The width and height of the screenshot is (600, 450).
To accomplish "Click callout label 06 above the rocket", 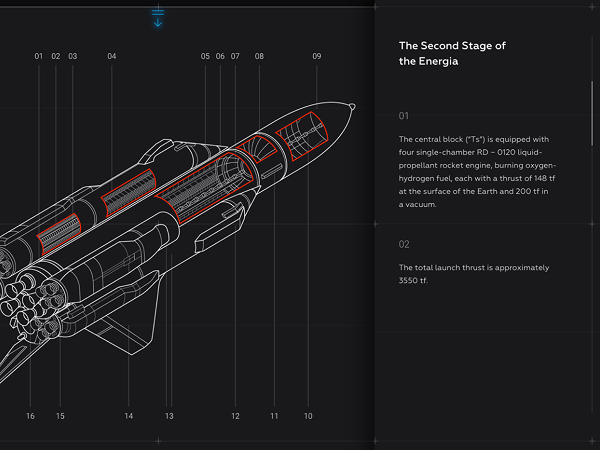I will [220, 57].
